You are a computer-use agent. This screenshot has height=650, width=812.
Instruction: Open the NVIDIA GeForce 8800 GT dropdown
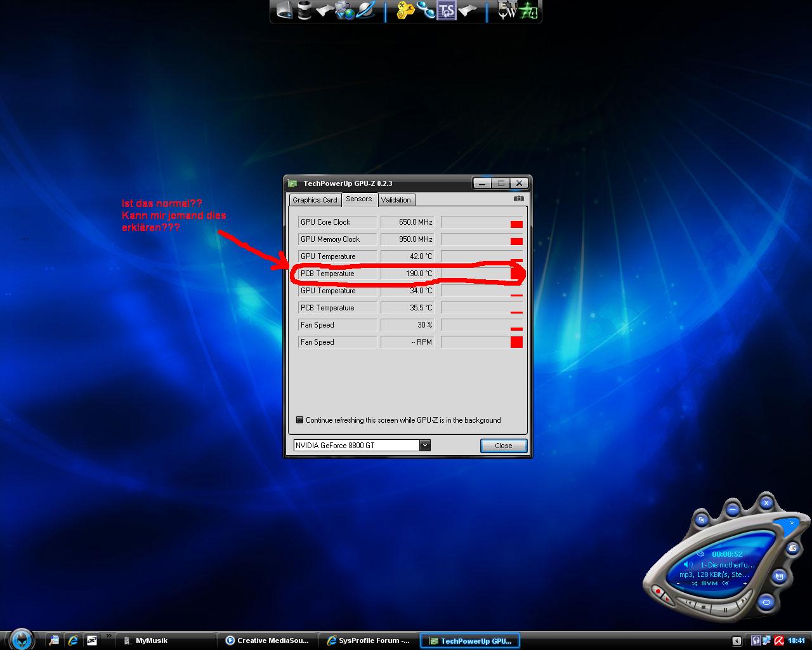click(425, 445)
